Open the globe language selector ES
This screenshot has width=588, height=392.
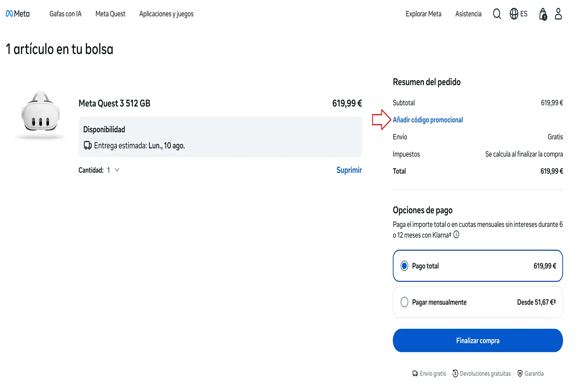click(519, 14)
